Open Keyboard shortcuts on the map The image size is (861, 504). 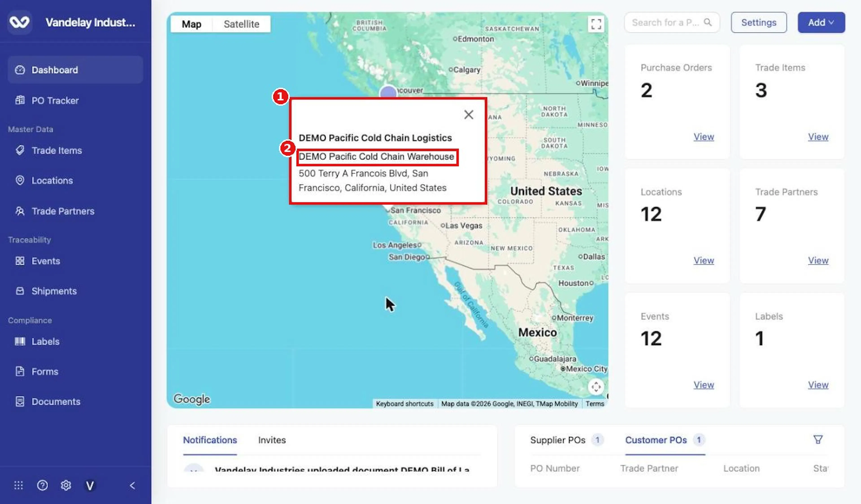pos(404,404)
